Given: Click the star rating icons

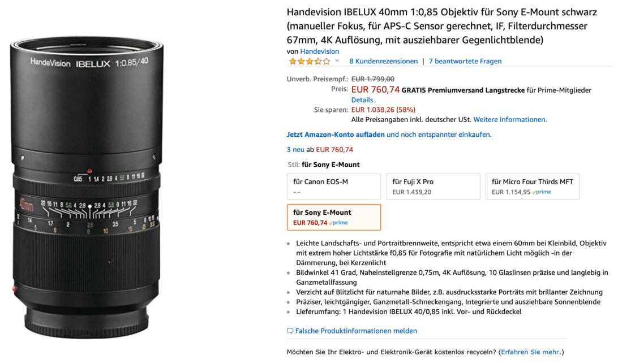Looking at the screenshot, I should point(310,62).
